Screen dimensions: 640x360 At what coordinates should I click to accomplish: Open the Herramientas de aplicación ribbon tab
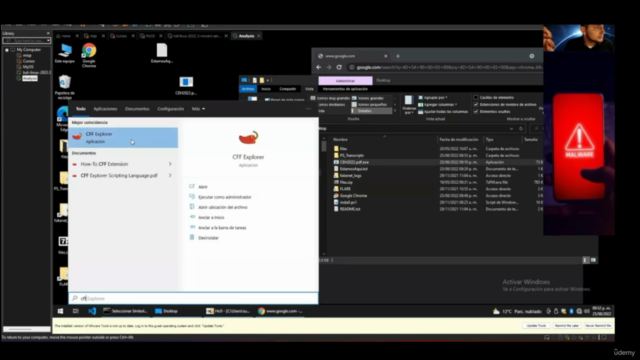pos(345,89)
